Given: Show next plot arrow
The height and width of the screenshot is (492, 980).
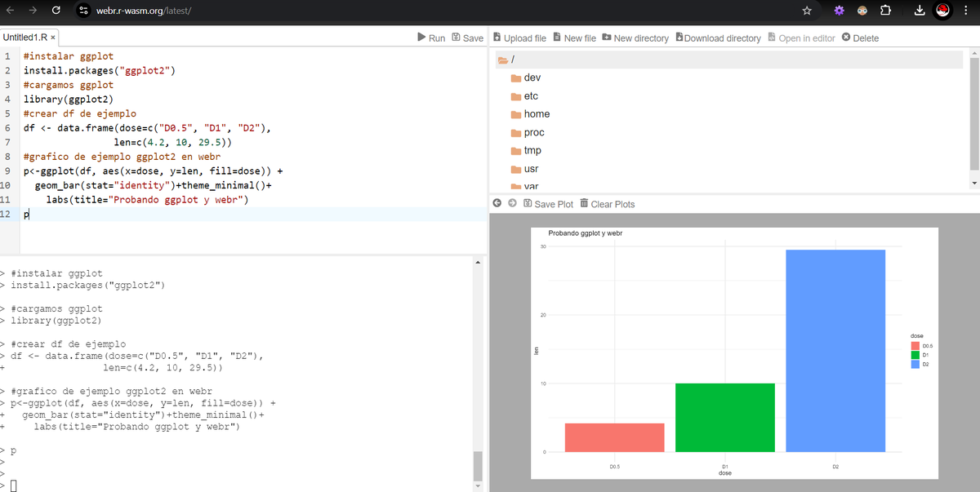Looking at the screenshot, I should [511, 203].
